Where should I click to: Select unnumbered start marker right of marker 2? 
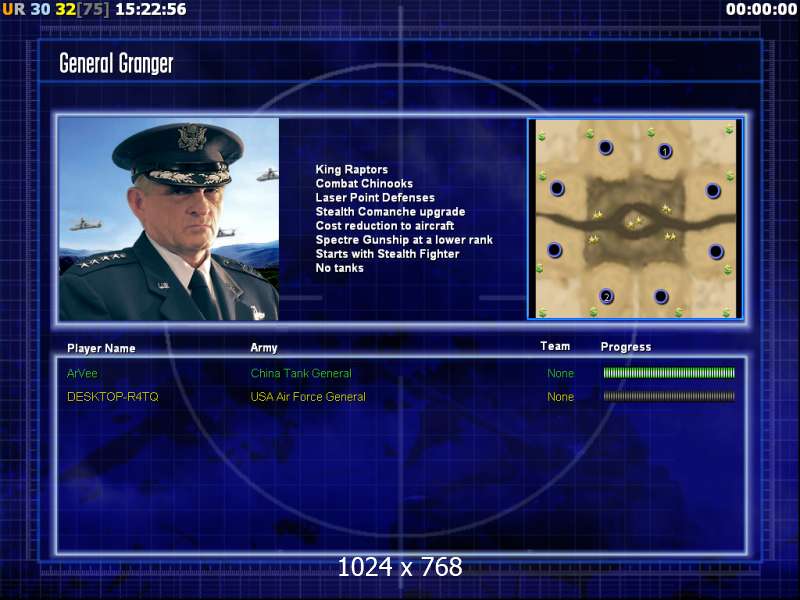click(x=661, y=296)
